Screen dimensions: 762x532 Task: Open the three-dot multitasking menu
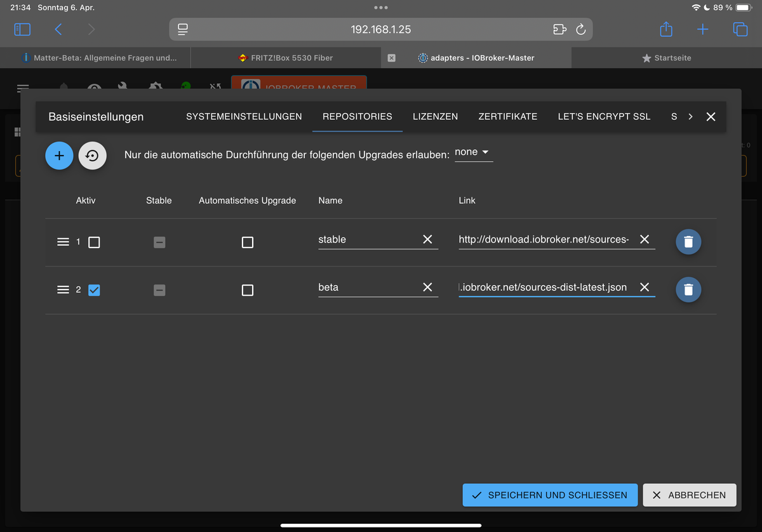point(381,8)
